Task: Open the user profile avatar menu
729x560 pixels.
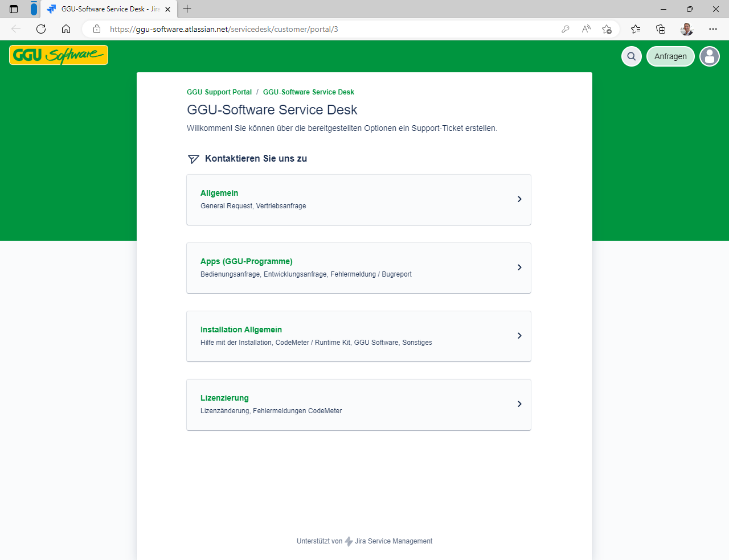Action: (x=710, y=56)
